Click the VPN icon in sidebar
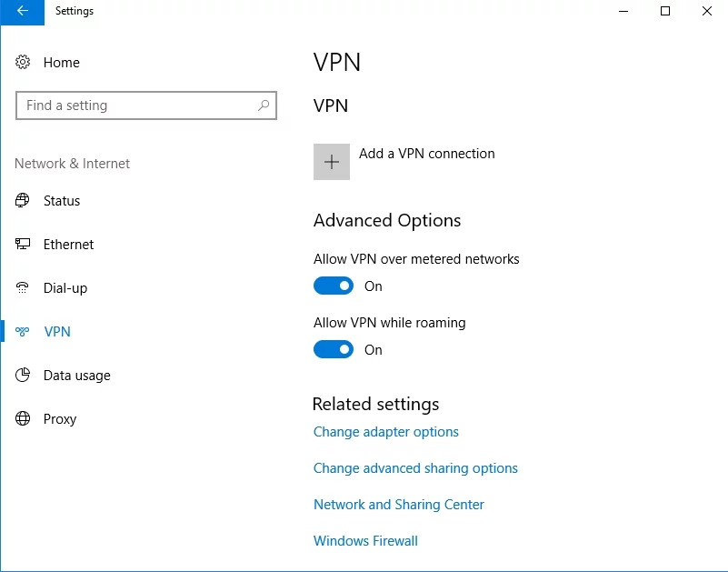This screenshot has width=728, height=572. pos(23,332)
